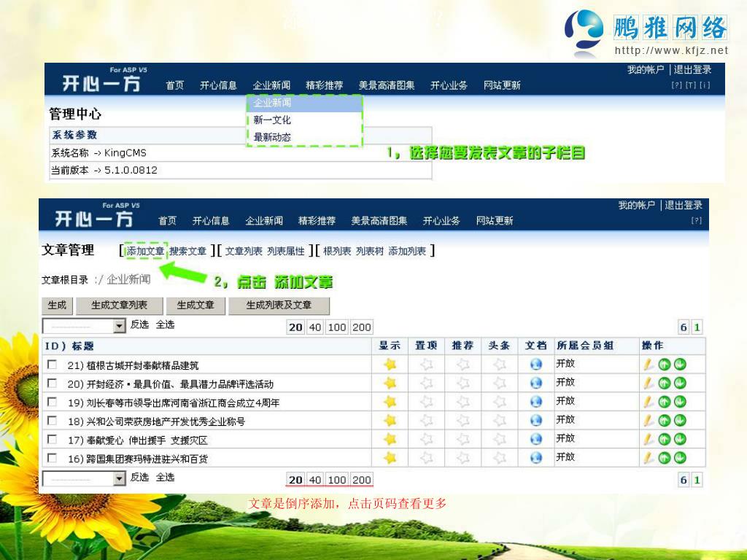Click the 搜索文章 link

tap(187, 251)
